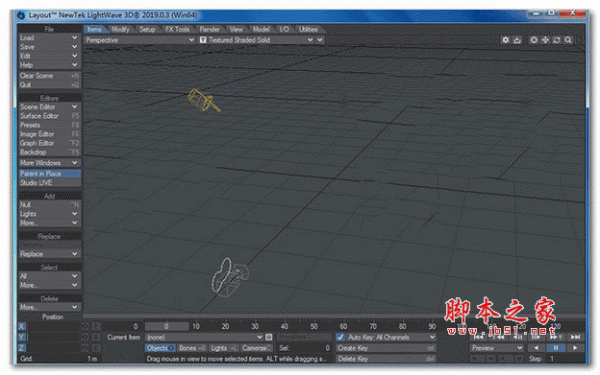Expand the Edit dropdown
This screenshot has height=375, width=600.
[x=49, y=56]
